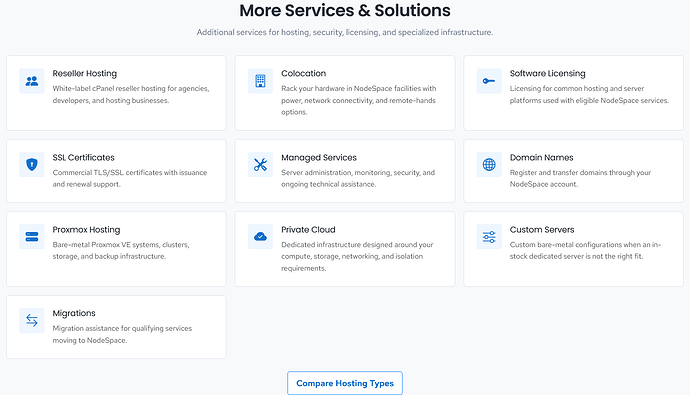Click the Software Licensing key icon
This screenshot has height=395, width=690.
489,81
